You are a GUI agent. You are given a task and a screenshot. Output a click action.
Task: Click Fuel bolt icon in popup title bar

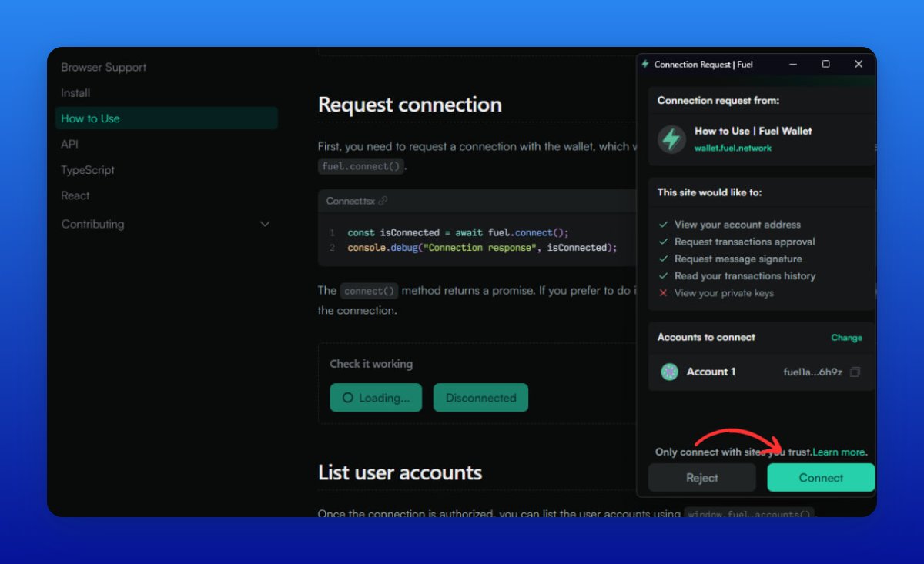click(645, 65)
